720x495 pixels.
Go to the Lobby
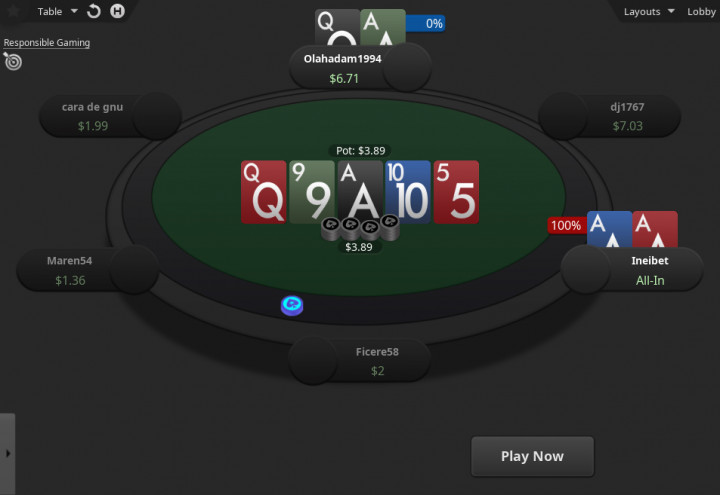pos(701,11)
